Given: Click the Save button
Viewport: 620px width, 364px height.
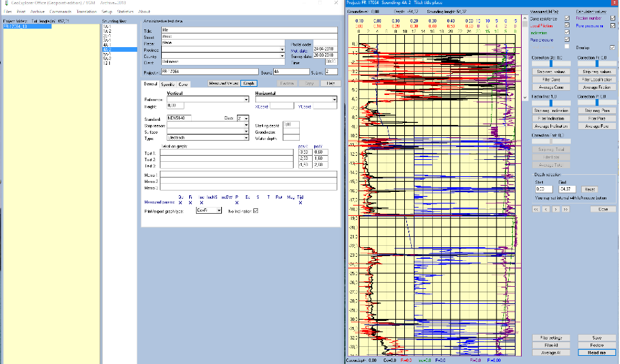Looking at the screenshot, I should pos(597,338).
